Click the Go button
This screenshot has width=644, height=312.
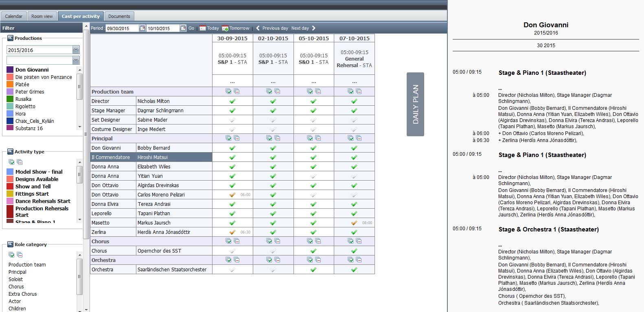[191, 28]
